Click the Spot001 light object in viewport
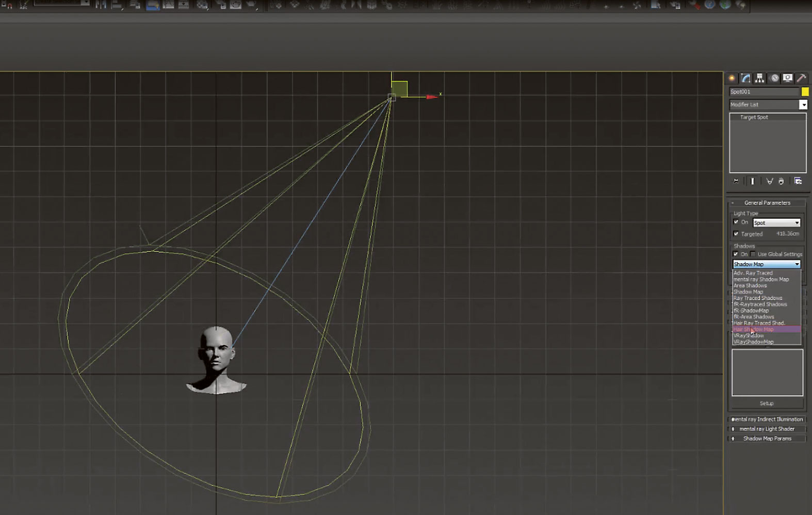The width and height of the screenshot is (812, 515). (x=392, y=97)
